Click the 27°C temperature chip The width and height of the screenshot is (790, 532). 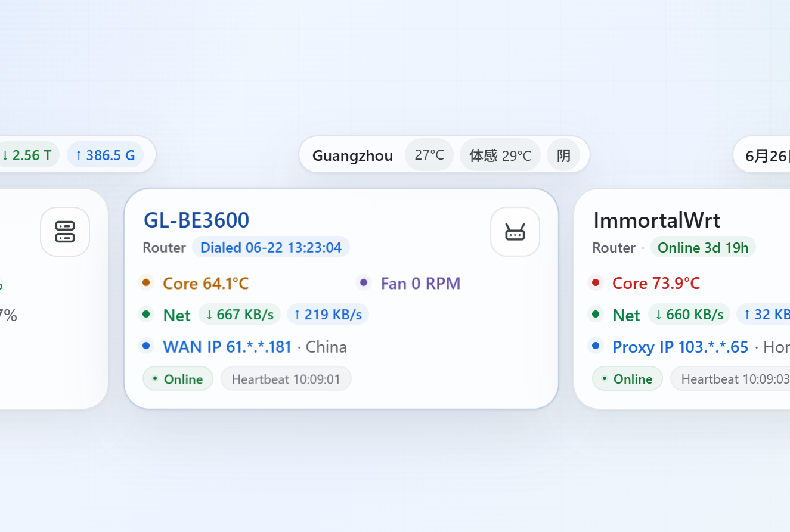(429, 155)
